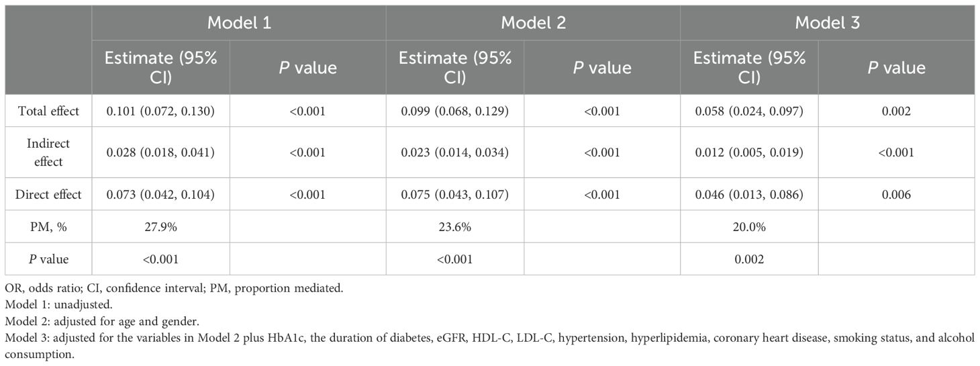Click the Model 3 column header
This screenshot has width=980, height=366.
click(x=827, y=22)
